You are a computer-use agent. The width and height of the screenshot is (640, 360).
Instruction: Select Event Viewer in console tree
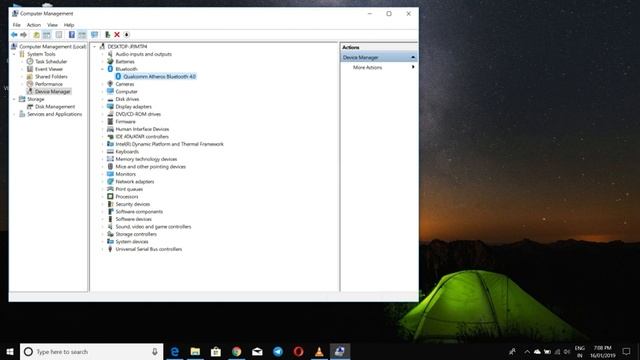49,69
